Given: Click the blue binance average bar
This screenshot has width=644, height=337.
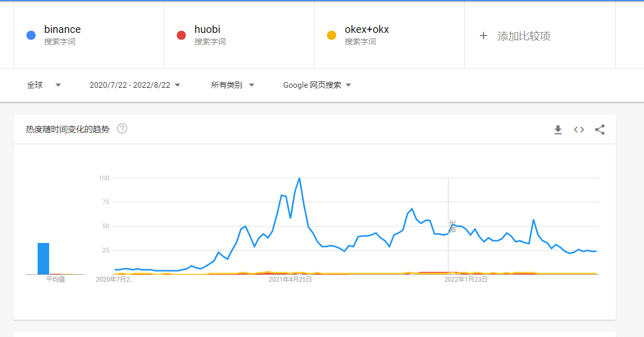Looking at the screenshot, I should [x=43, y=259].
